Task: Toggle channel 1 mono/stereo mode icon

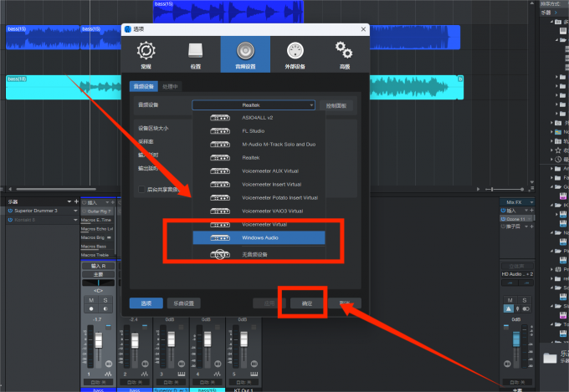Action: [109, 364]
